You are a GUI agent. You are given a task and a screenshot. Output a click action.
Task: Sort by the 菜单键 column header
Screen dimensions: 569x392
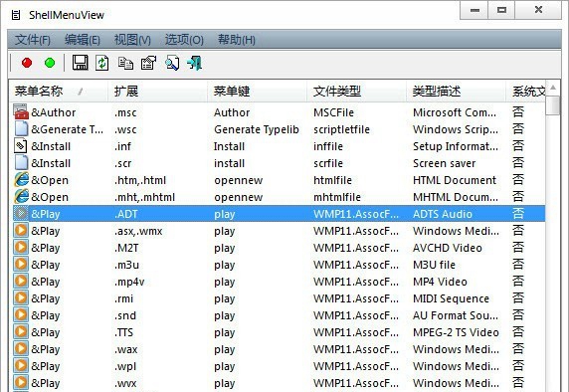[x=257, y=92]
